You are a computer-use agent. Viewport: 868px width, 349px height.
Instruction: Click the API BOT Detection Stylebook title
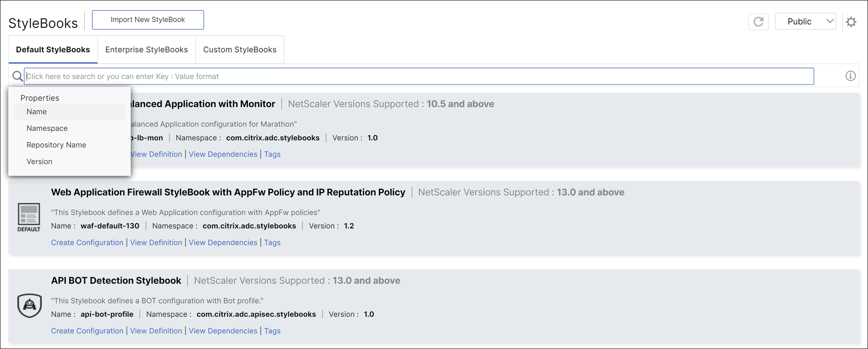(x=116, y=281)
